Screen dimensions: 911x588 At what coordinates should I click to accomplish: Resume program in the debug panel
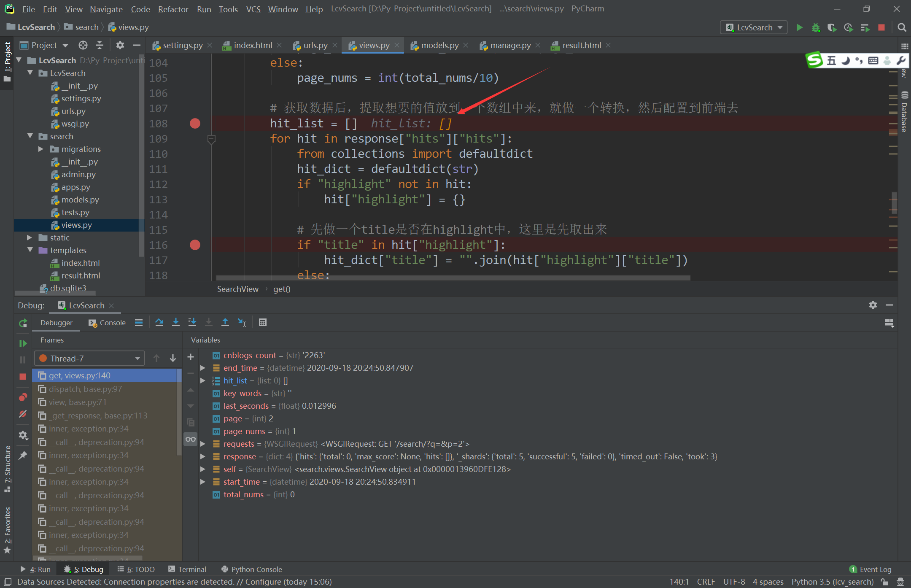(x=23, y=343)
